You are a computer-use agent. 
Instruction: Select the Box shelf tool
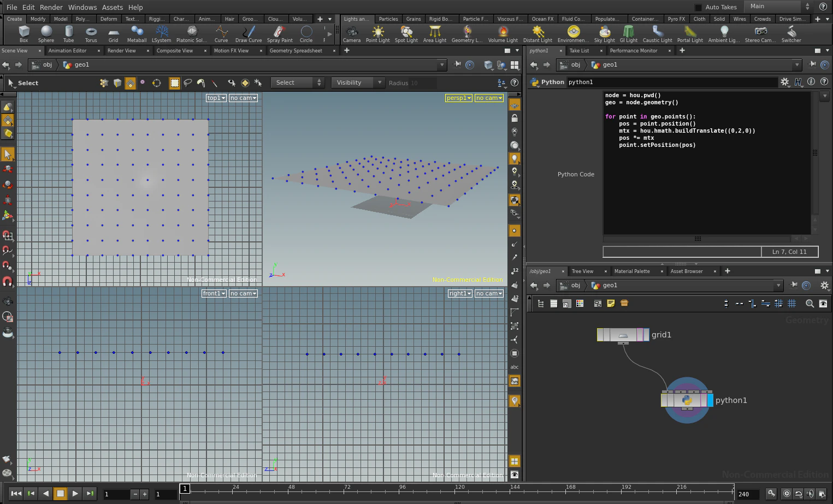(x=23, y=34)
